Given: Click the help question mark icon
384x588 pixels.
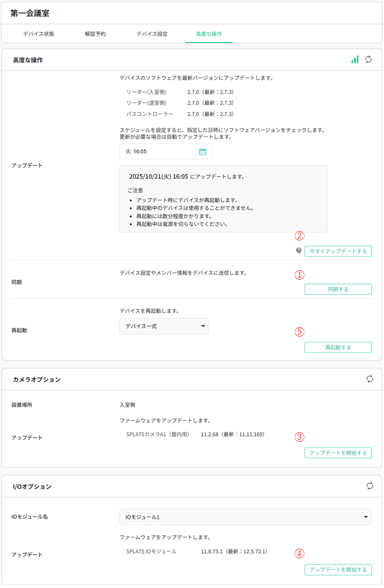Looking at the screenshot, I should (x=299, y=251).
